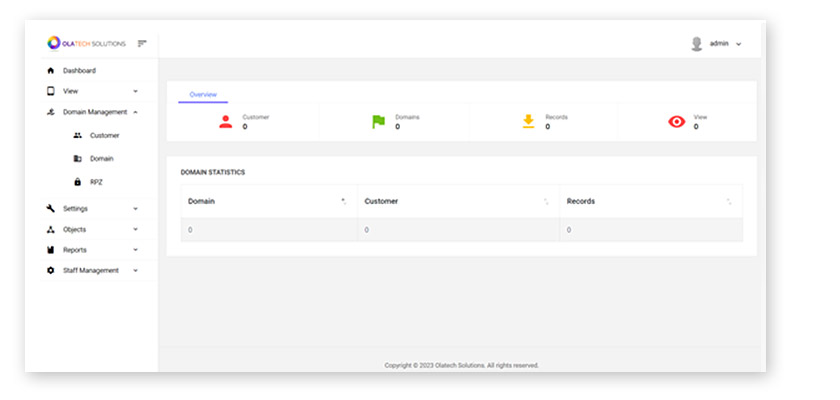Expand the Settings wrench menu
This screenshot has height=400, width=840.
(91, 208)
